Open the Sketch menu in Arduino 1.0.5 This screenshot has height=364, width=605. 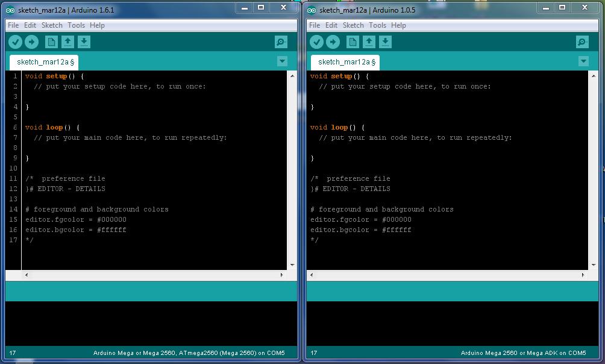pos(353,25)
